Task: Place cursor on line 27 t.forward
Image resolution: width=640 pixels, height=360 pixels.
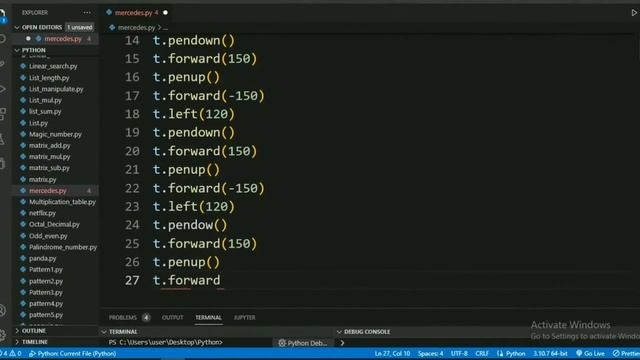Action: (187, 280)
